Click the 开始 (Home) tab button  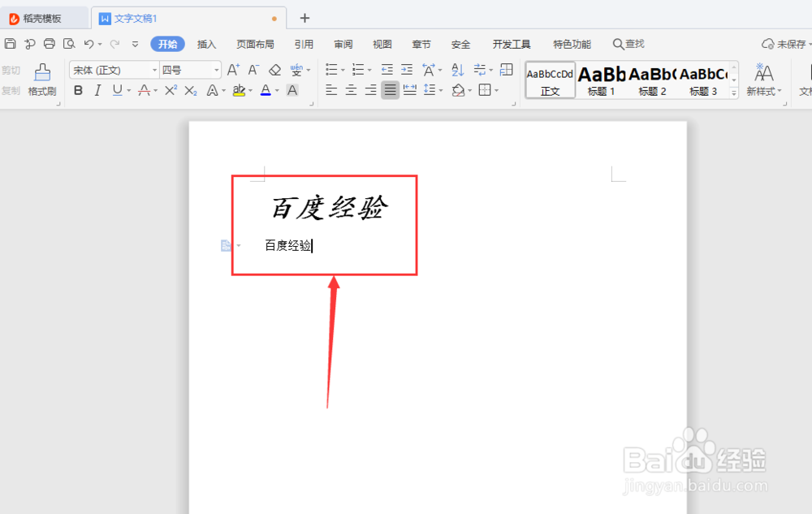click(167, 44)
